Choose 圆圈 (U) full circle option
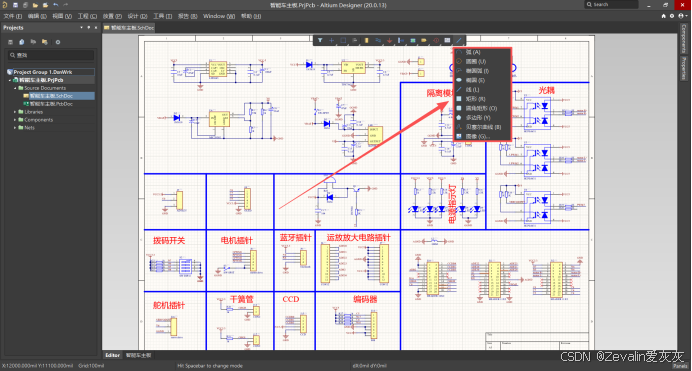 click(482, 61)
